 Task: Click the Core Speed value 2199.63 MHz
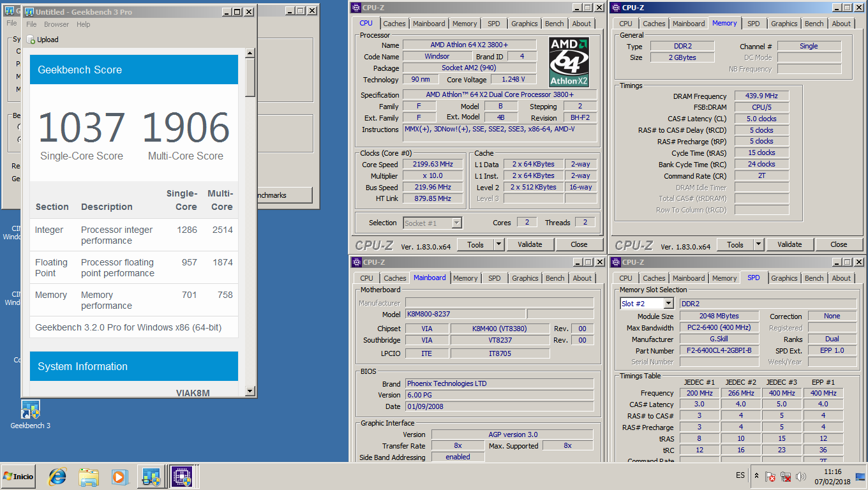point(431,164)
